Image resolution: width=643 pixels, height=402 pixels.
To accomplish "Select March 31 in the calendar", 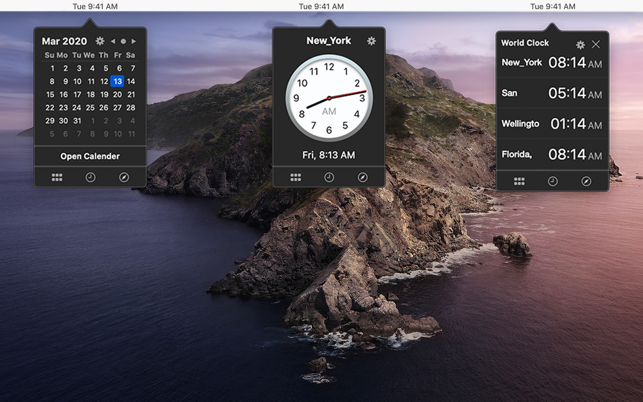I will 77,121.
